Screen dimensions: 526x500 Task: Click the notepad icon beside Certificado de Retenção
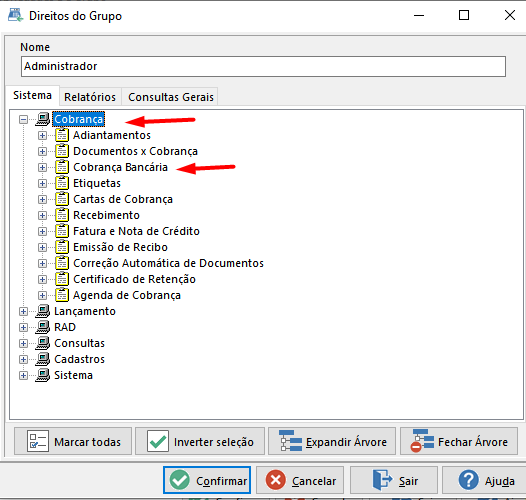pyautogui.click(x=62, y=279)
